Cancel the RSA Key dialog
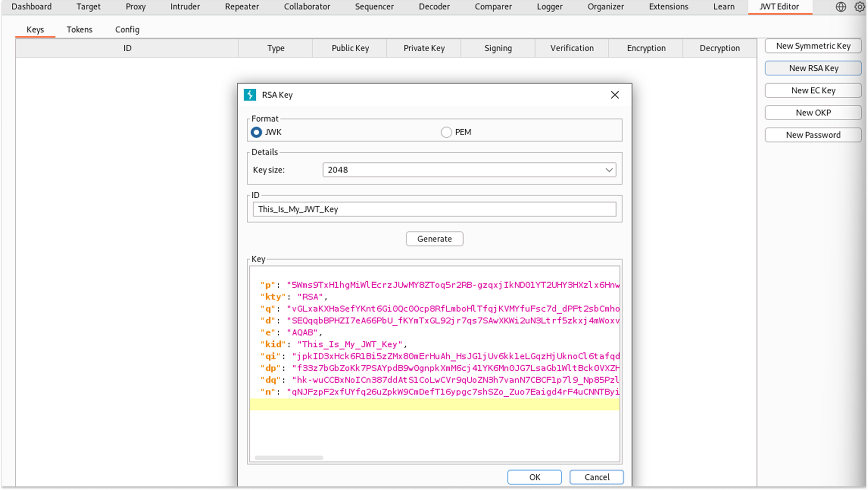 click(596, 477)
